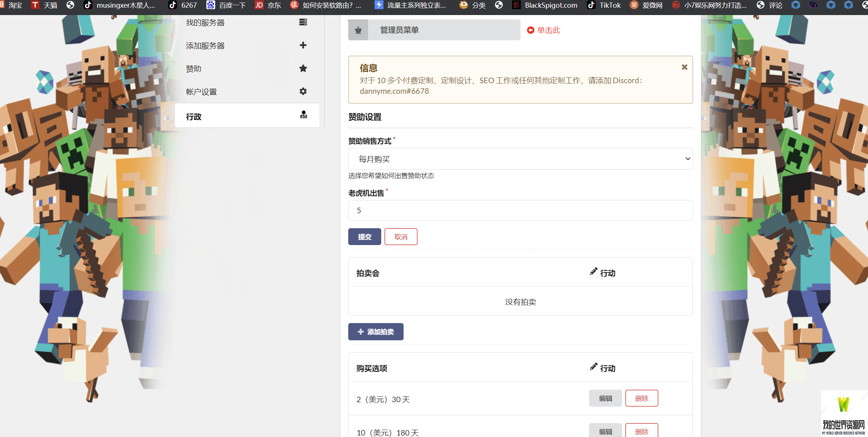The height and width of the screenshot is (437, 868).
Task: Click the pencil icon in 购买选项 header
Action: (593, 367)
